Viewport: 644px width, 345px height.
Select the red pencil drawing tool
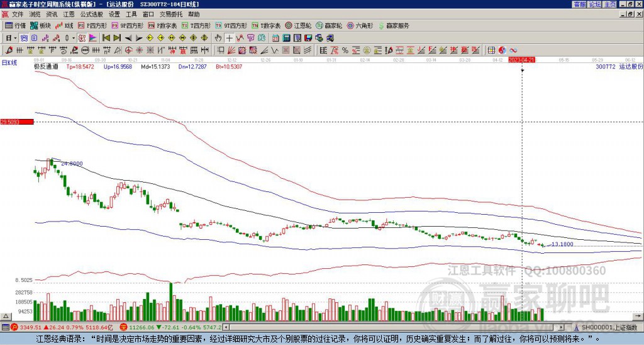[9, 50]
